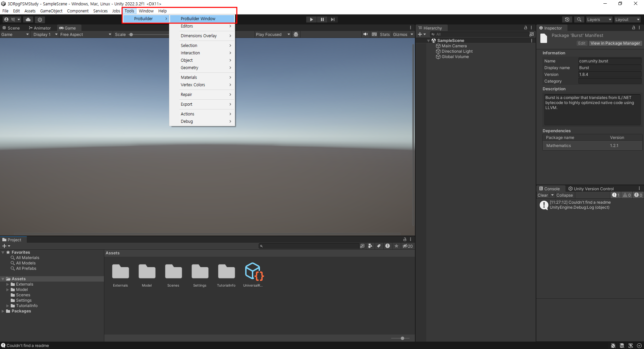Toggle Gizmos in Game view
This screenshot has width=644, height=349.
point(400,34)
